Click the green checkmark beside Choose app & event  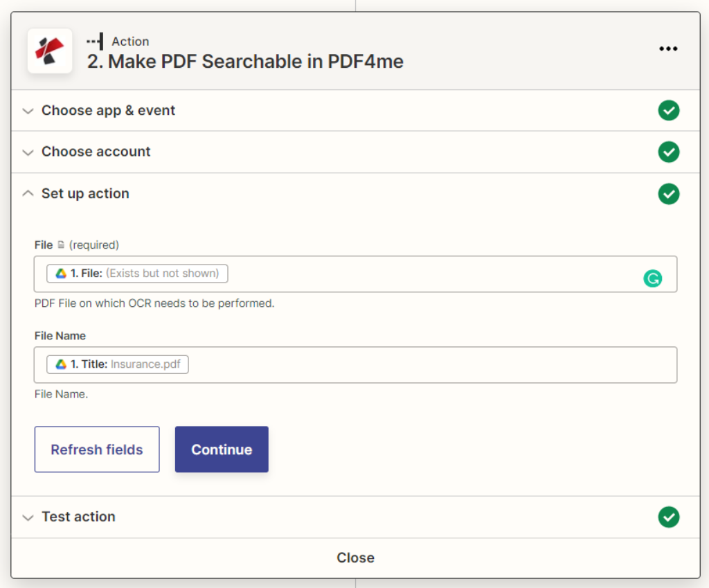click(668, 110)
